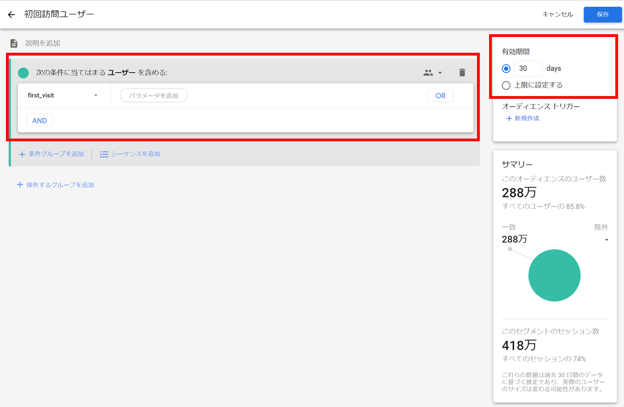Delete the condition group with the trash icon

pyautogui.click(x=462, y=73)
